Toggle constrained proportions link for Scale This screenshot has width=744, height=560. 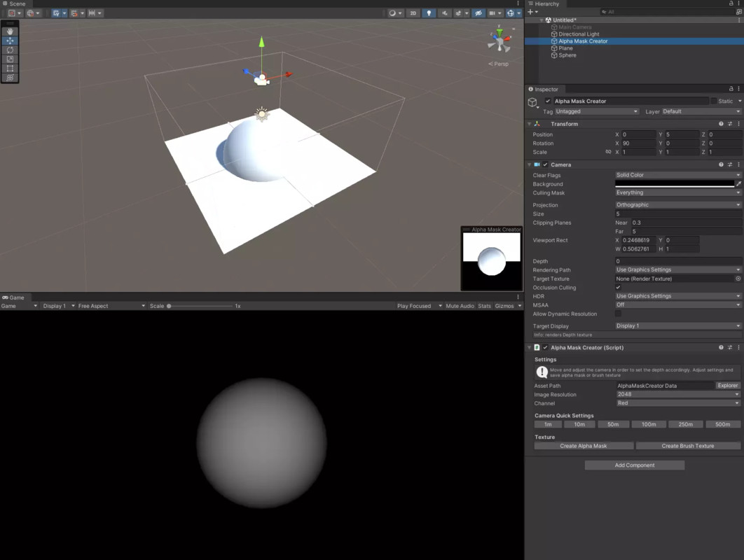coord(608,152)
